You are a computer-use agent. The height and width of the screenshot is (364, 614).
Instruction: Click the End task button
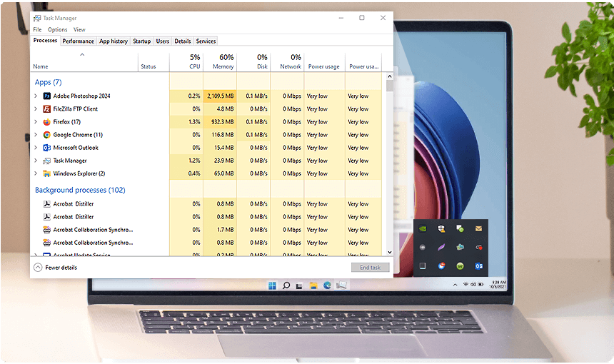tap(370, 268)
